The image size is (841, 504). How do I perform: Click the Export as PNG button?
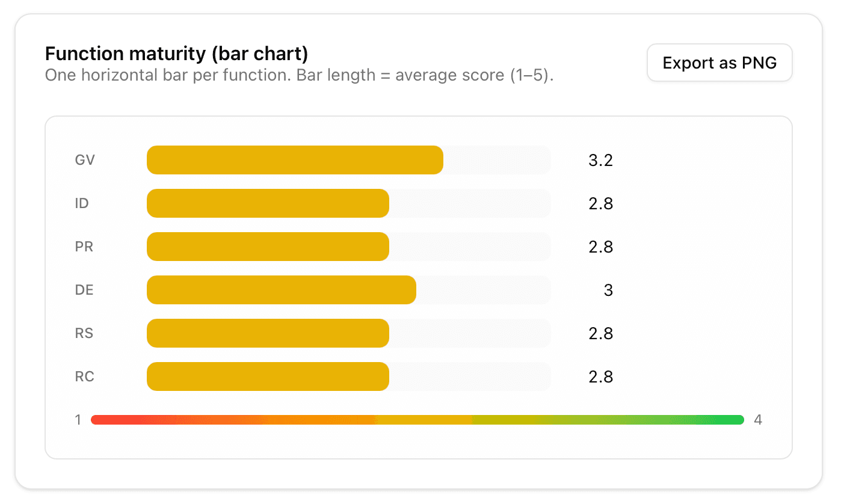[x=719, y=62]
